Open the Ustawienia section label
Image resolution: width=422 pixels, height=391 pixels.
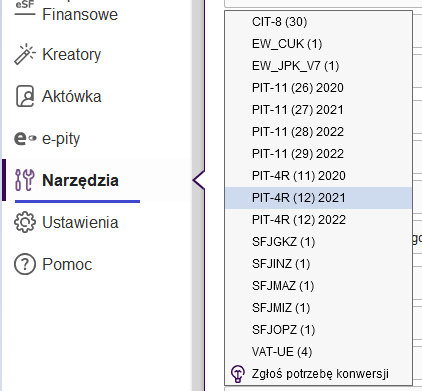coord(80,222)
